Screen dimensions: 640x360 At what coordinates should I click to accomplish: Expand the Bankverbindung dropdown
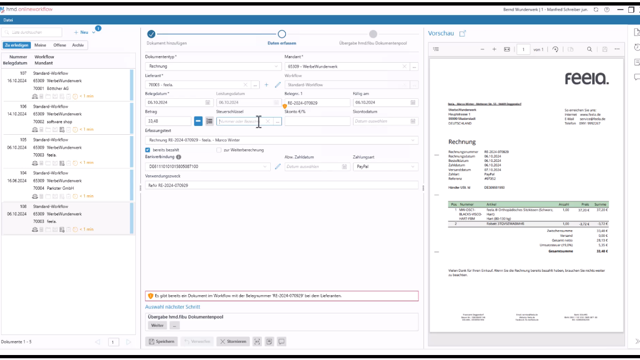tap(265, 167)
